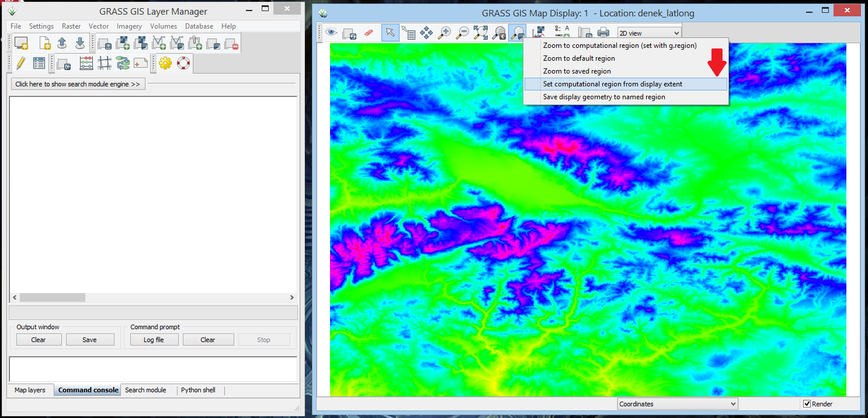Open the 2D view mode dropdown
The image size is (868, 418).
pyautogui.click(x=649, y=33)
